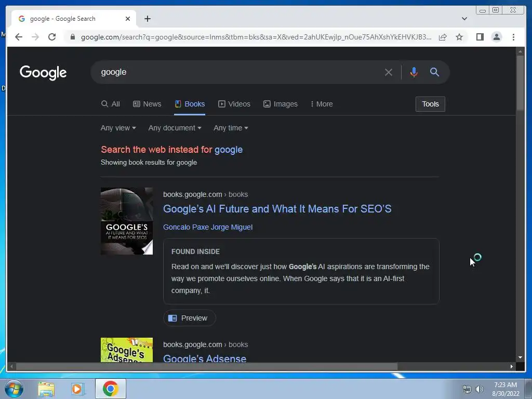Click the Tools button
This screenshot has width=532, height=399.
tap(430, 104)
